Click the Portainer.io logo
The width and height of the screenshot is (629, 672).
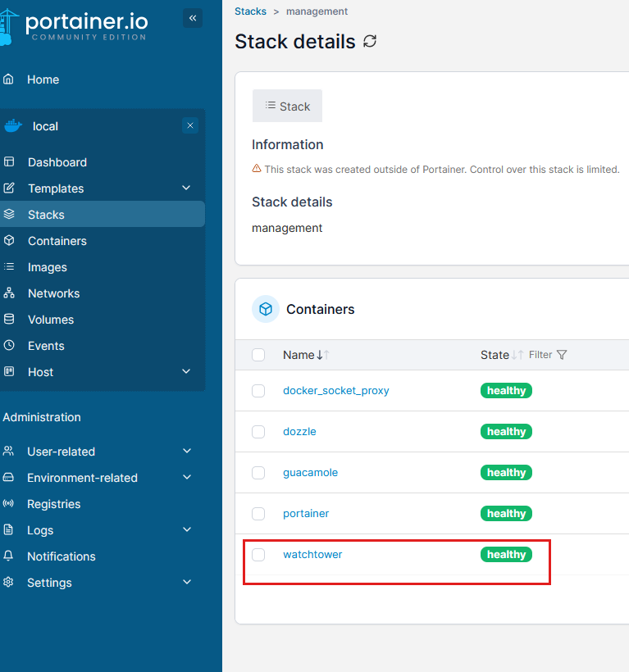click(74, 26)
